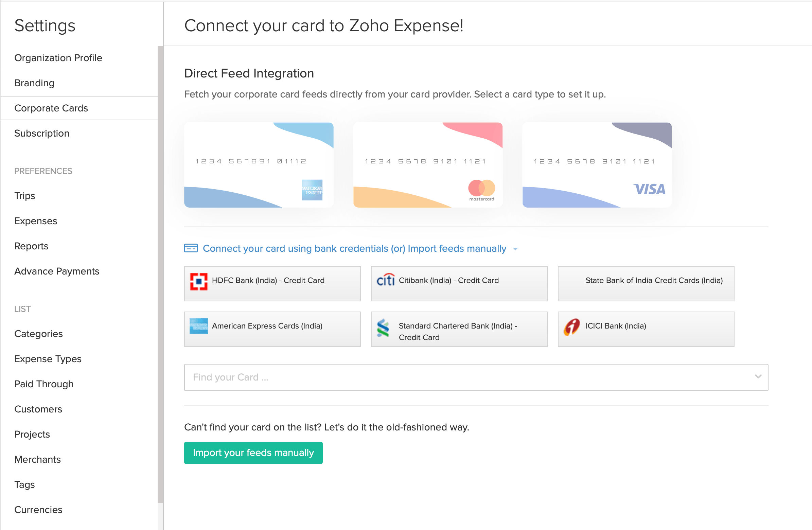
Task: Open Corporate Cards in settings sidebar
Action: pyautogui.click(x=51, y=108)
